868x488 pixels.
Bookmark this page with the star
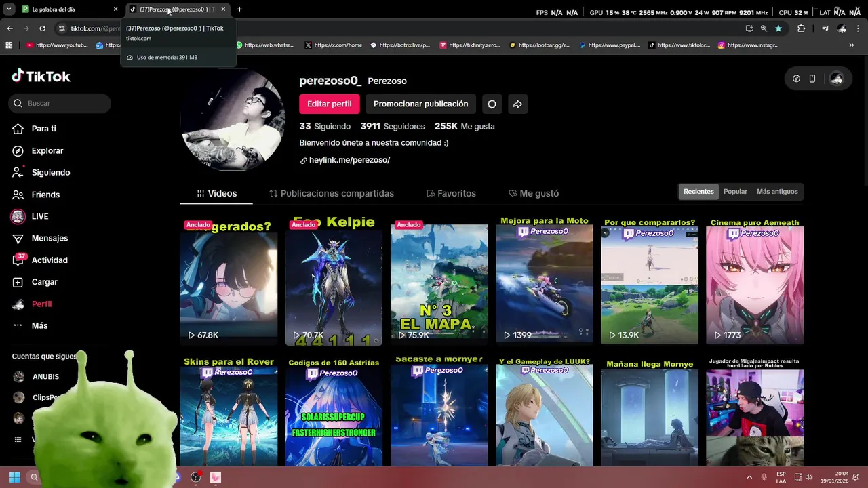[x=778, y=28]
